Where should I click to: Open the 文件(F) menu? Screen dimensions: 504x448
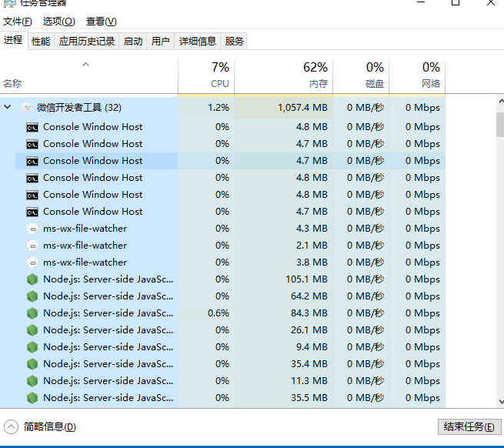18,22
